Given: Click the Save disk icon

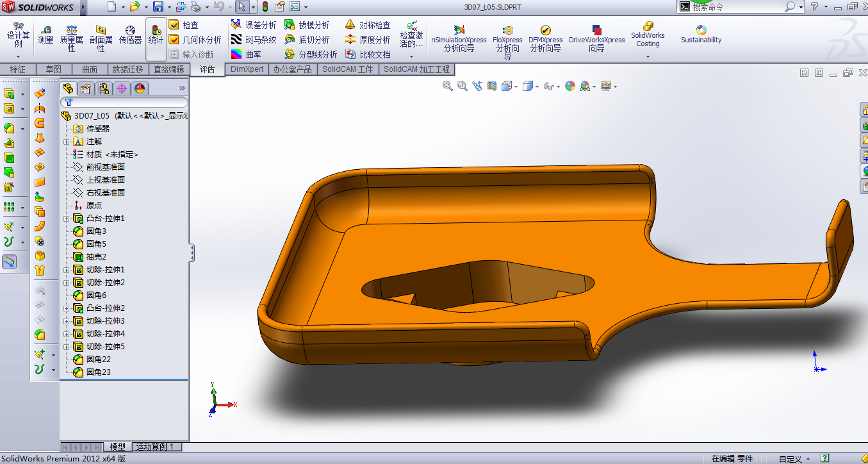Looking at the screenshot, I should pyautogui.click(x=158, y=7).
